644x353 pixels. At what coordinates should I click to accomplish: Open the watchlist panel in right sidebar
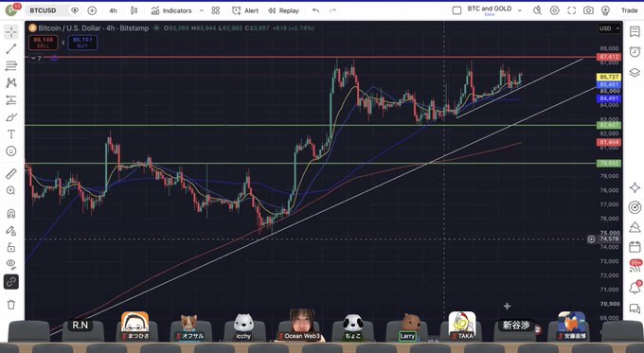pyautogui.click(x=635, y=31)
